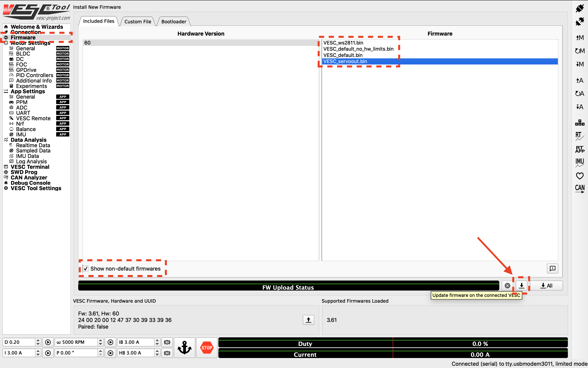Switch to the Bootloader tab
Screen dimensions: 588x368
[174, 21]
